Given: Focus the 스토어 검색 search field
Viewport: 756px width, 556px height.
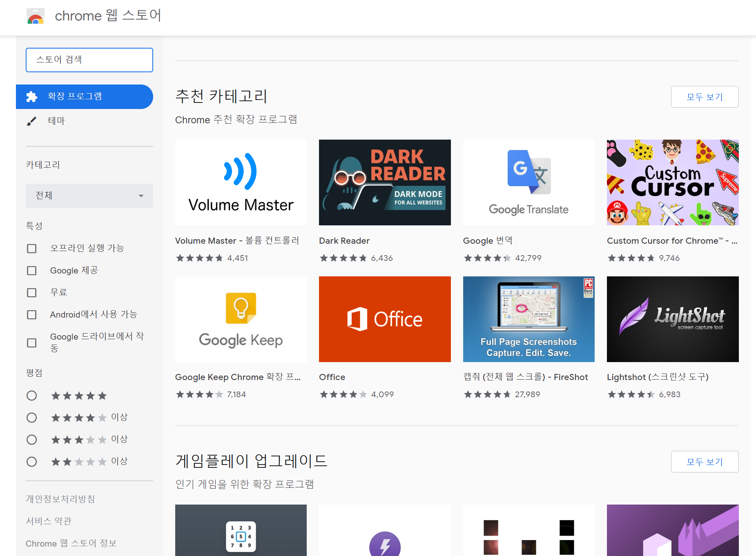Looking at the screenshot, I should click(x=89, y=60).
